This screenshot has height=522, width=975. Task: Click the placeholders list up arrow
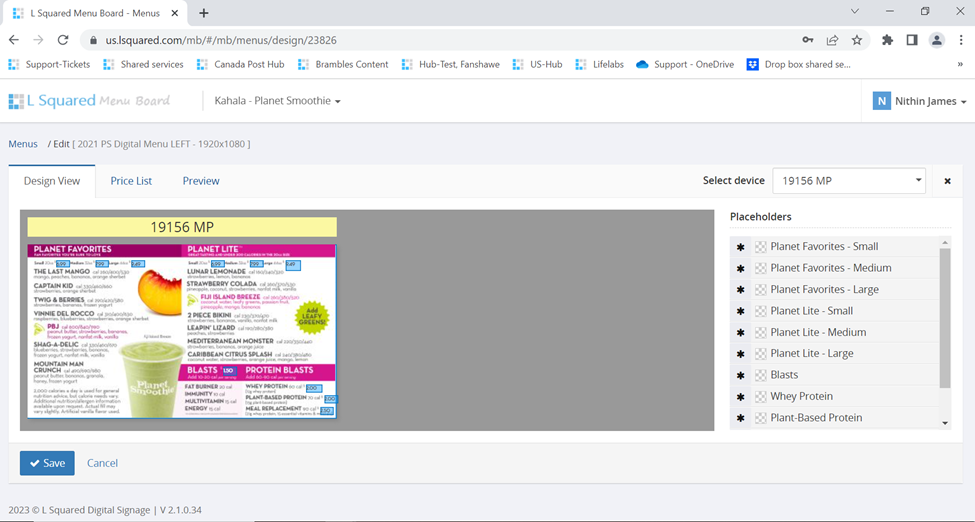[945, 242]
